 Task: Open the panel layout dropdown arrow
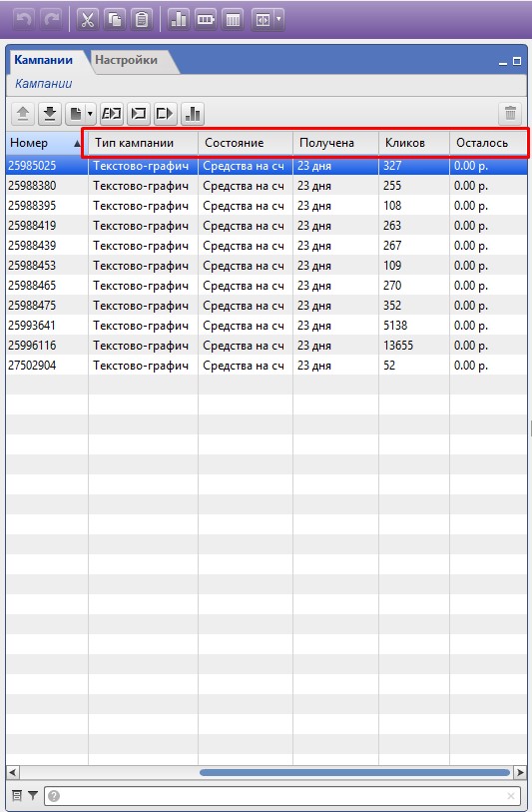click(278, 20)
